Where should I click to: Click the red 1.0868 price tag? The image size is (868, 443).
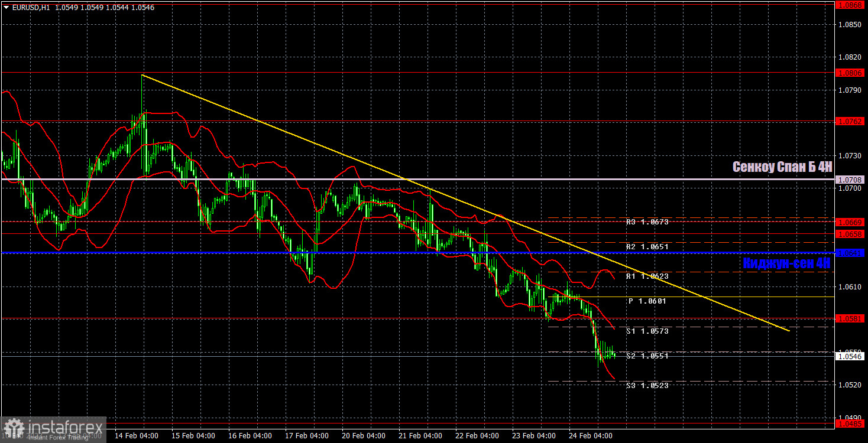point(851,5)
